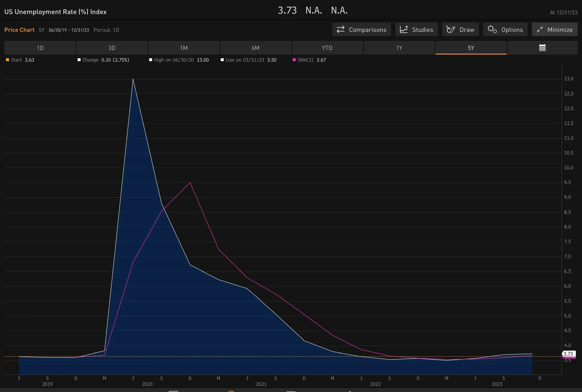The width and height of the screenshot is (582, 392).
Task: Click the Draw pencil icon
Action: 451,30
